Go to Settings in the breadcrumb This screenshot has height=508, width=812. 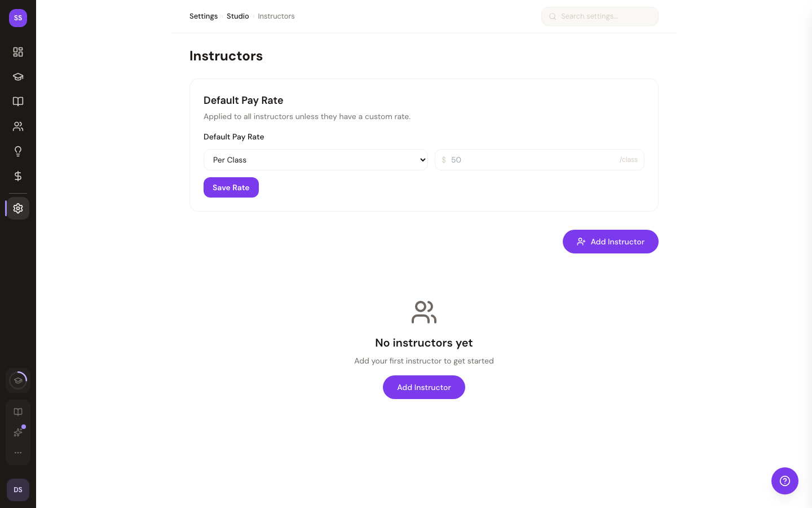coord(204,16)
